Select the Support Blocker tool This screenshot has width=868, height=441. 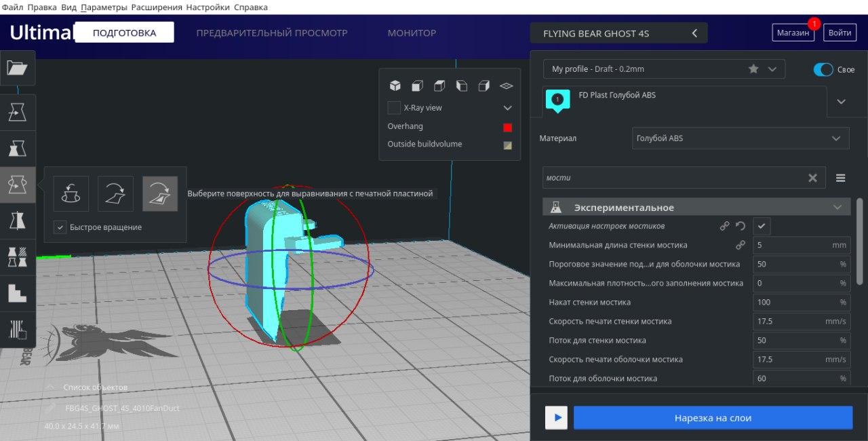click(18, 293)
